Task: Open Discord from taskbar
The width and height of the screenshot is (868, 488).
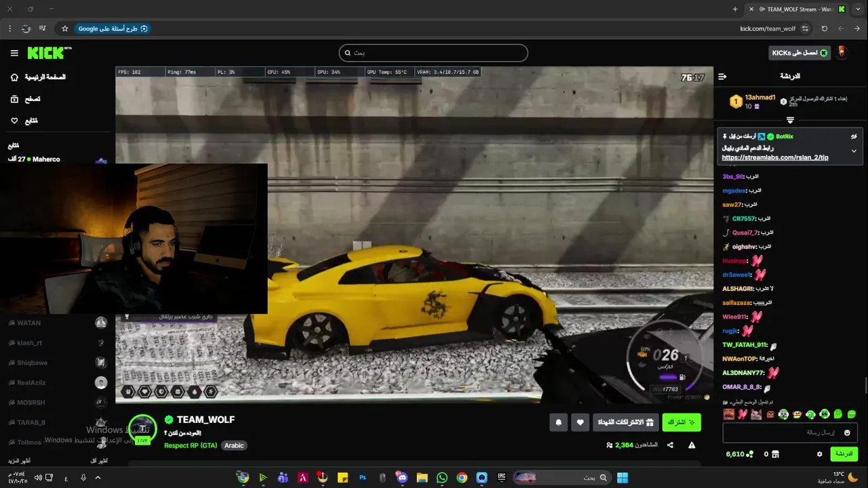Action: click(402, 478)
